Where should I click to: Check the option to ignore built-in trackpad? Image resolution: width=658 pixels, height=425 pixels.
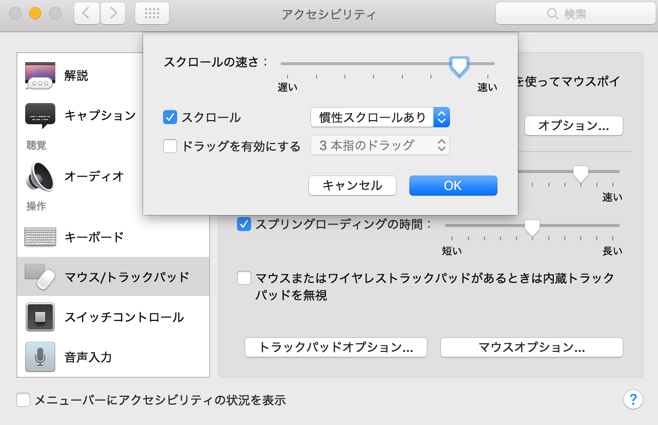click(x=244, y=278)
